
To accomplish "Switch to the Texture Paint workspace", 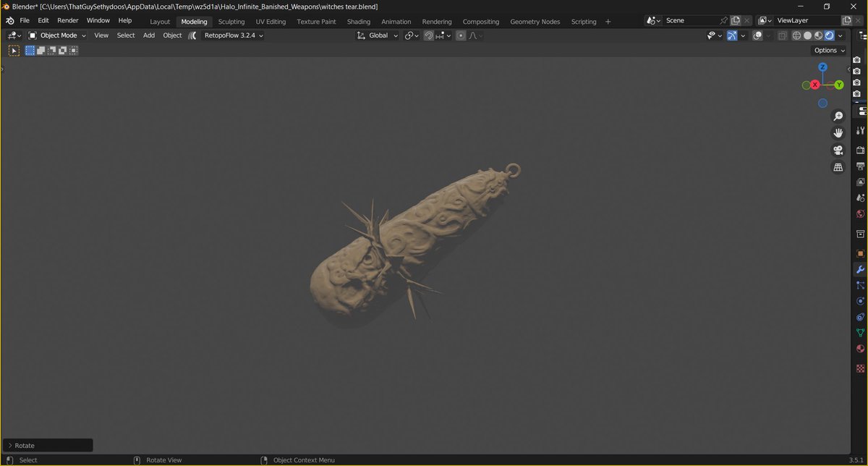I will [316, 22].
